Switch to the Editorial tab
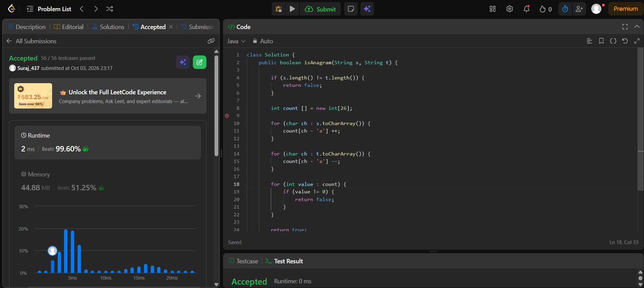The image size is (644, 288). [x=69, y=27]
